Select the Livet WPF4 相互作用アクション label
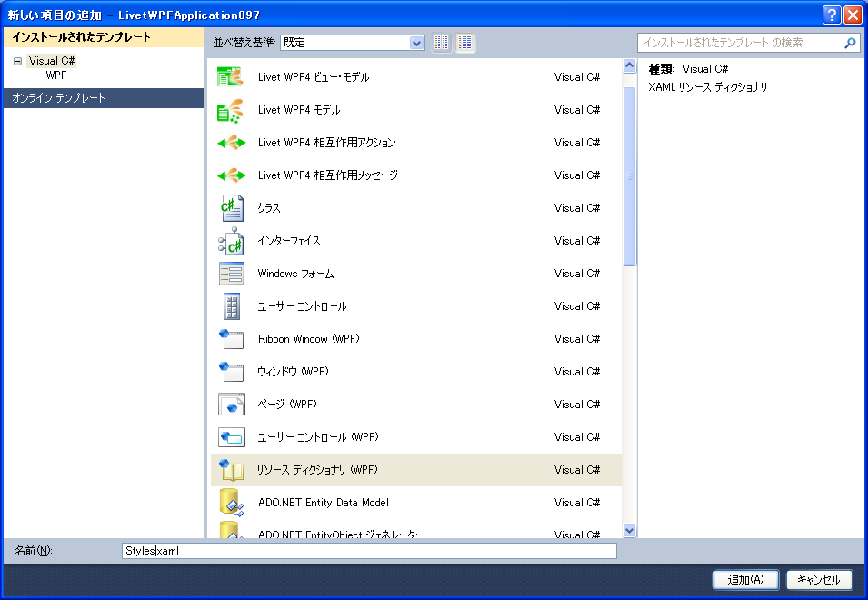 click(326, 143)
